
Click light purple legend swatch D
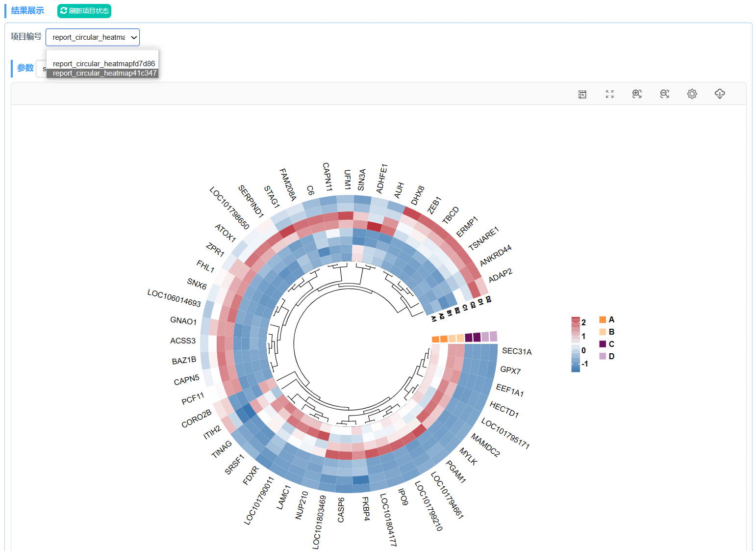point(603,356)
